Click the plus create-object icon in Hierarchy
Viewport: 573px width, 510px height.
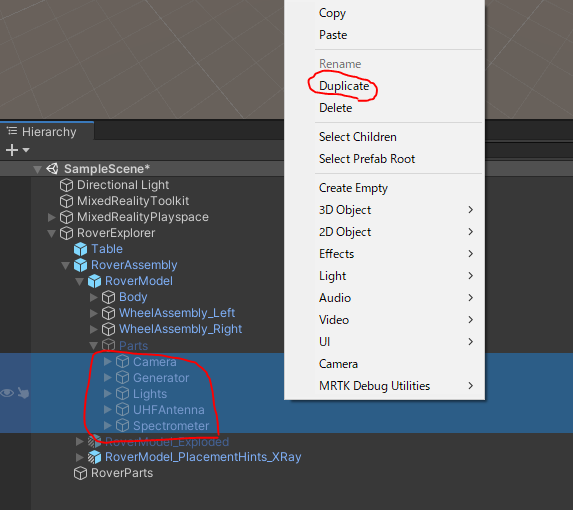pyautogui.click(x=12, y=150)
